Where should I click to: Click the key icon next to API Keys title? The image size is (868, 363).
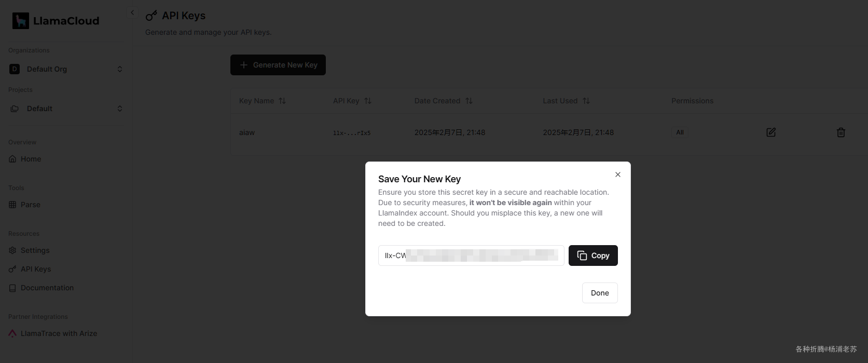click(x=151, y=16)
